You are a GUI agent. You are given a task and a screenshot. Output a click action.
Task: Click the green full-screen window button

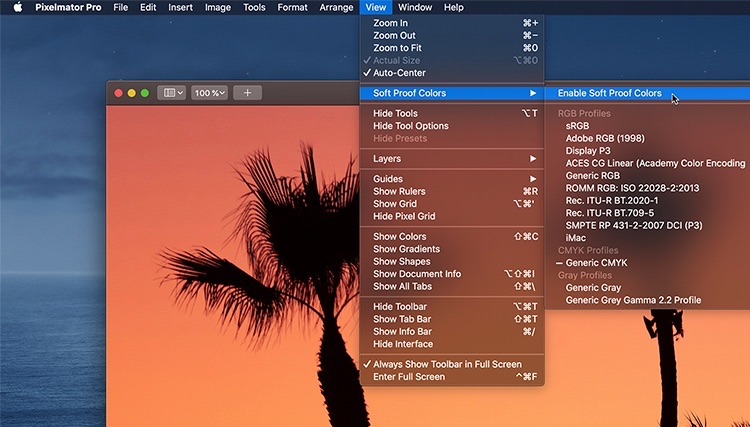click(145, 93)
